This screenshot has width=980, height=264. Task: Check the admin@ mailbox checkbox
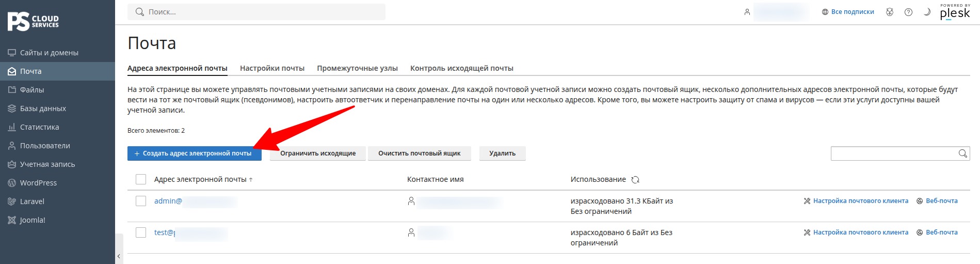[141, 201]
